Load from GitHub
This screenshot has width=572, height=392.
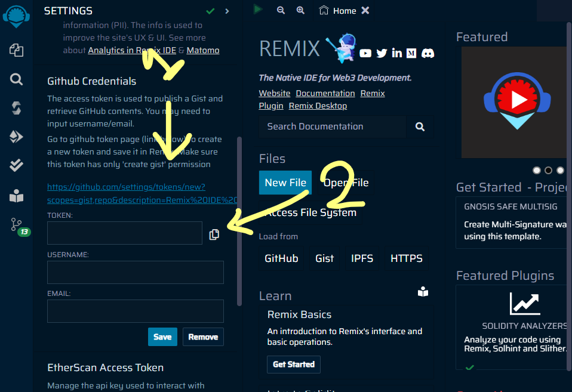point(281,258)
